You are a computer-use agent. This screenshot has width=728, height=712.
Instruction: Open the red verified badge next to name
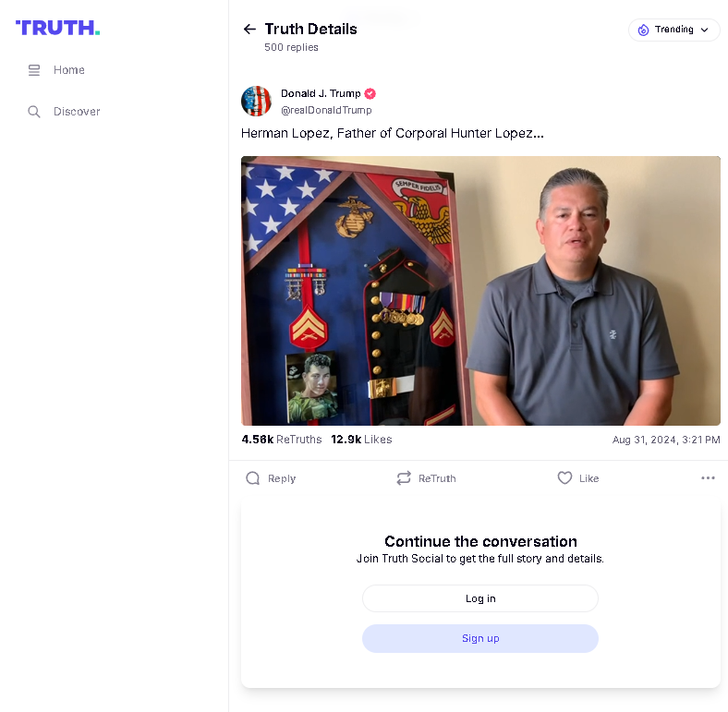point(370,94)
